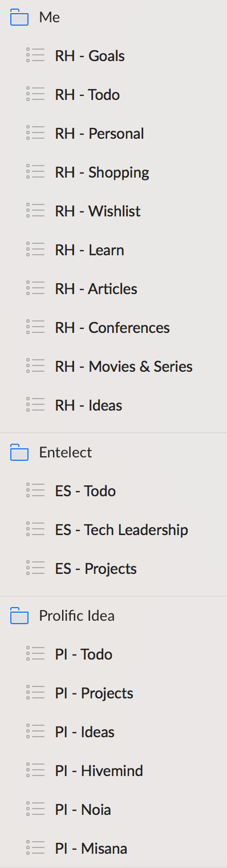Viewport: 227px width, 868px height.
Task: Select the RH - Wishlist list
Action: tap(113, 211)
